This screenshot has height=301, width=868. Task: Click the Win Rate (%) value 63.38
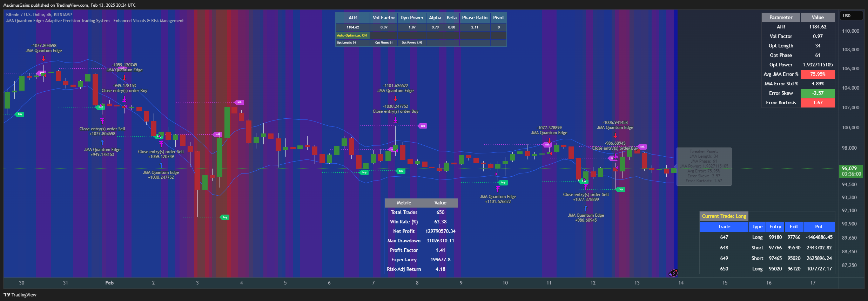click(440, 222)
